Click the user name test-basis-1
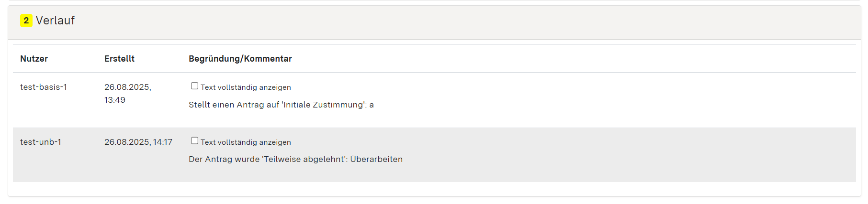This screenshot has height=204, width=868. coord(44,87)
